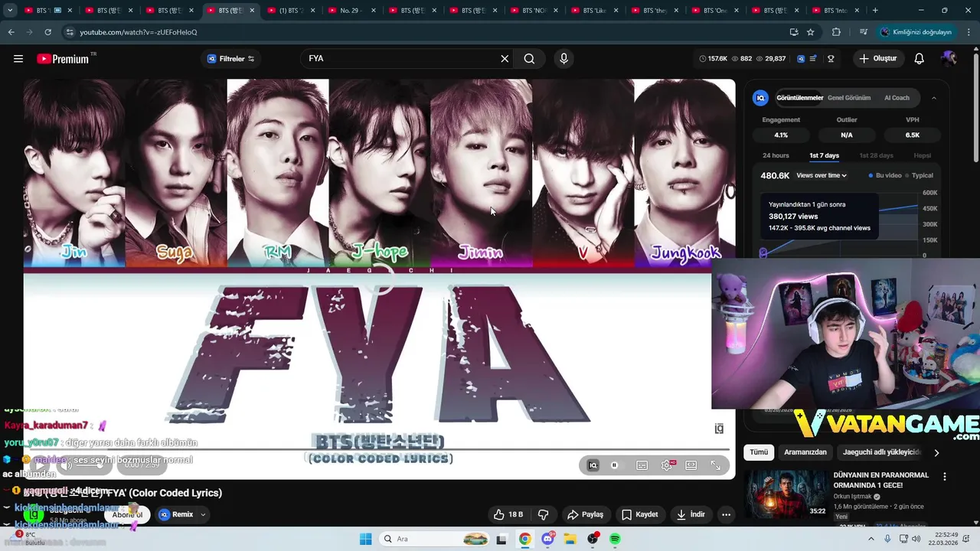Dislike the video
This screenshot has height=551, width=980.
coord(543,514)
